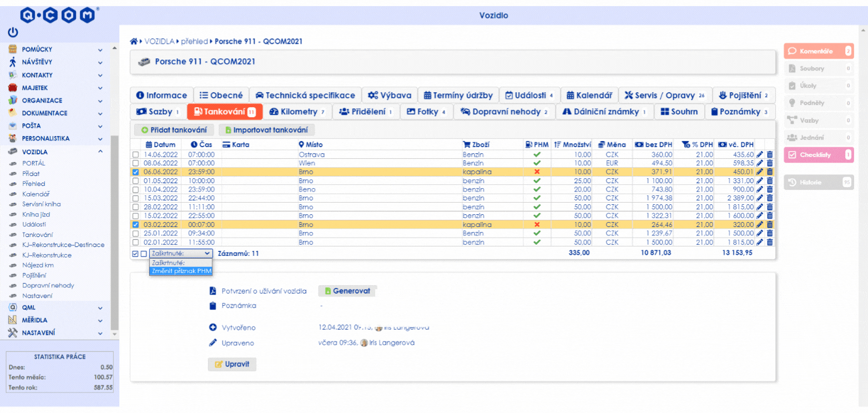Tick checkbox for 25.01.2022 row
Viewport: 868px width, 413px height.
(135, 234)
